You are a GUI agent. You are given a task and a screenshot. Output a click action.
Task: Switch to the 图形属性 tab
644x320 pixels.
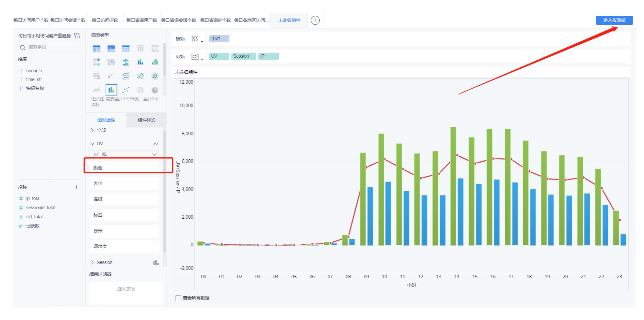click(x=106, y=120)
